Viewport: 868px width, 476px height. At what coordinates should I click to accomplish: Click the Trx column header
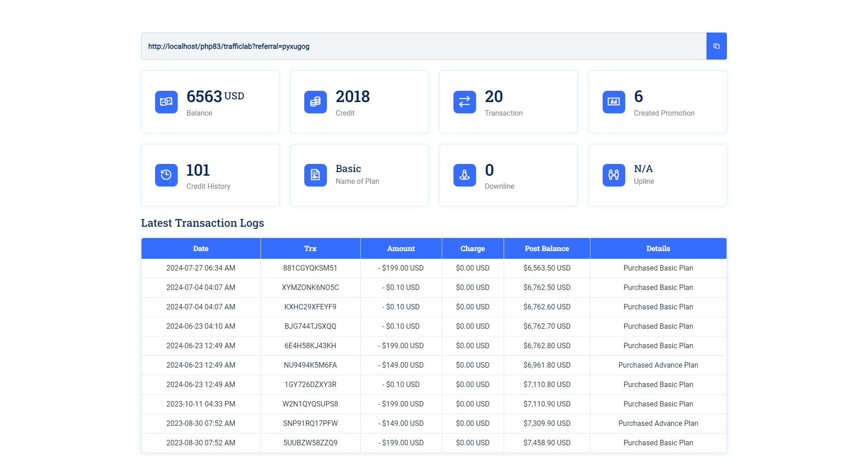pyautogui.click(x=311, y=249)
